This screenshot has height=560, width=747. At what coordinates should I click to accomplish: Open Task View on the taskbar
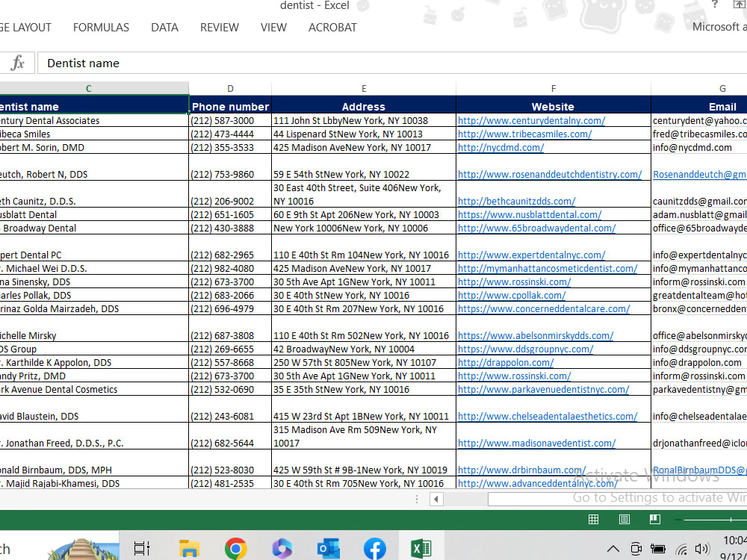[142, 549]
